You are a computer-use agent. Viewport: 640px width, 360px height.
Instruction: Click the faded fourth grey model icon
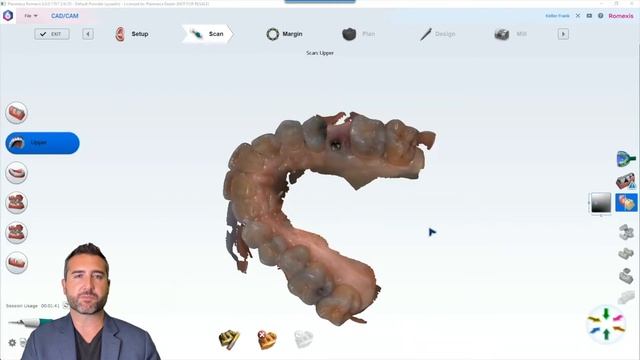pos(626,298)
